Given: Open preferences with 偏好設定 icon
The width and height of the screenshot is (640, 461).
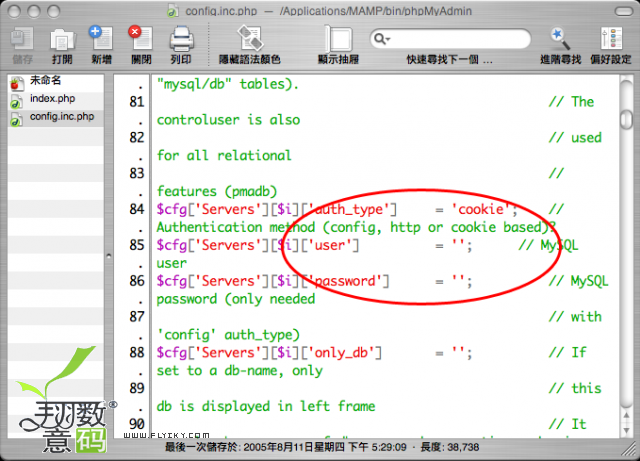Looking at the screenshot, I should (x=611, y=39).
